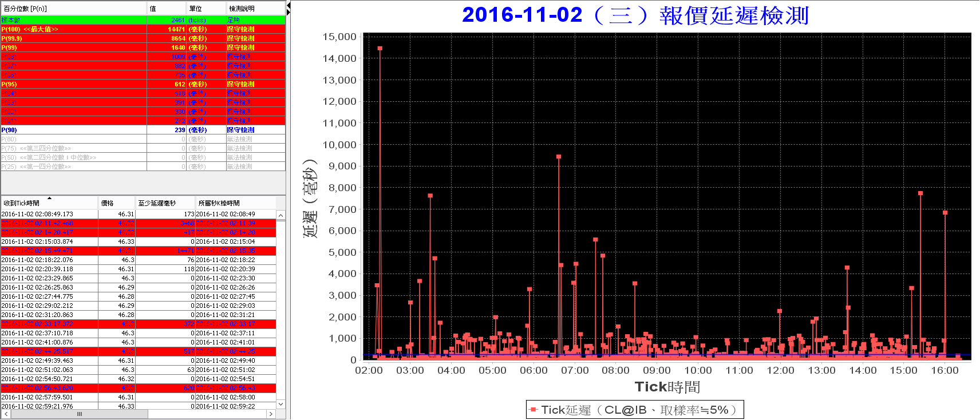
Task: Click the Tick時間 x-axis label
Action: tap(667, 387)
